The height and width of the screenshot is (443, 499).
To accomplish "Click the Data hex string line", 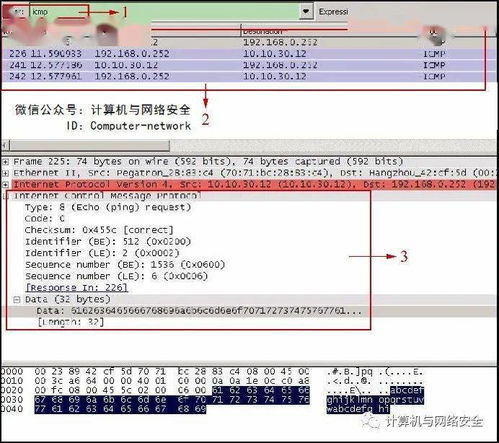I will click(199, 311).
